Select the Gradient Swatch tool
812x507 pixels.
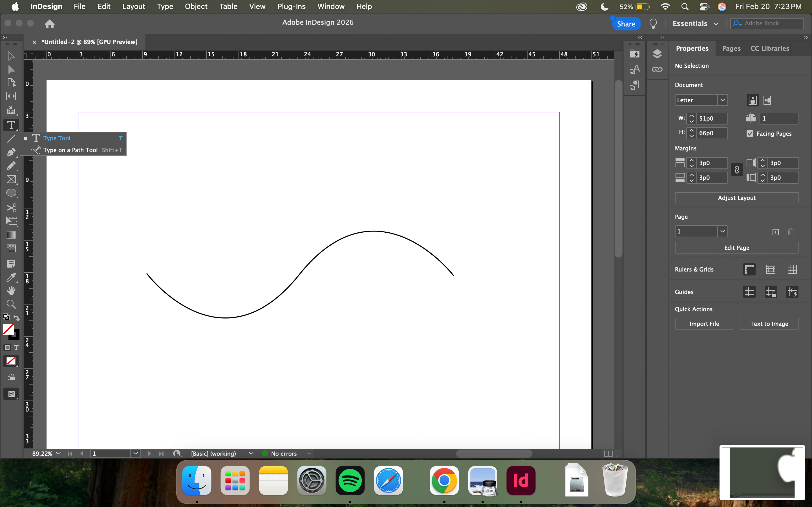click(11, 235)
